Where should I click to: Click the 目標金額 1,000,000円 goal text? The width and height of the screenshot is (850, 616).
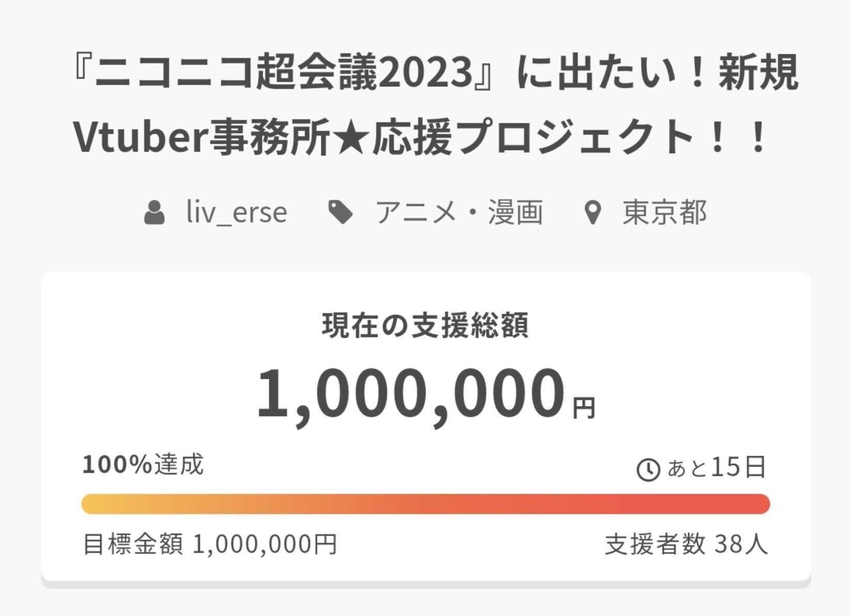210,544
